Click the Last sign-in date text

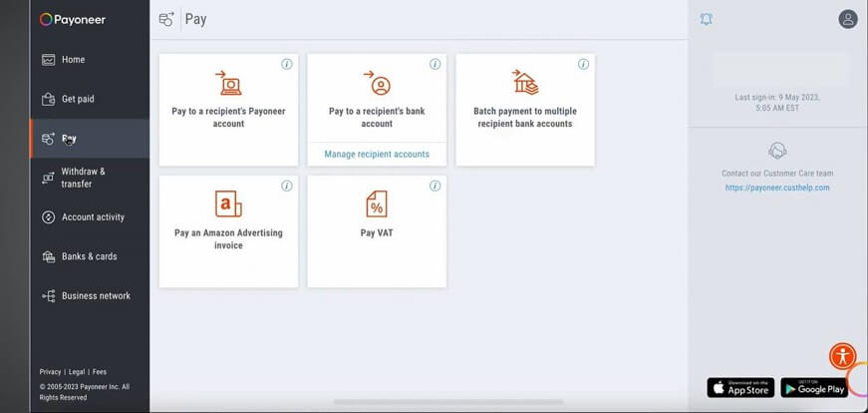pyautogui.click(x=777, y=103)
